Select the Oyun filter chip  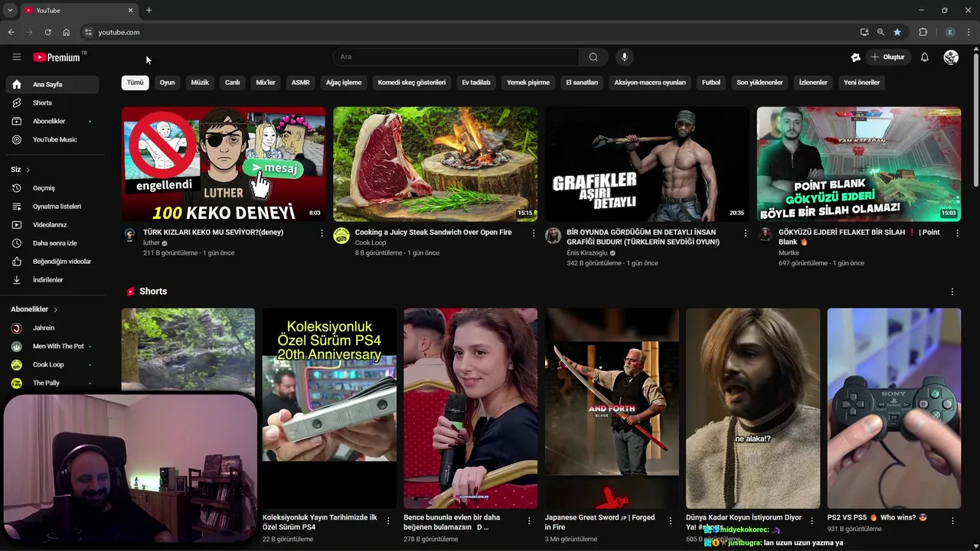pos(167,82)
